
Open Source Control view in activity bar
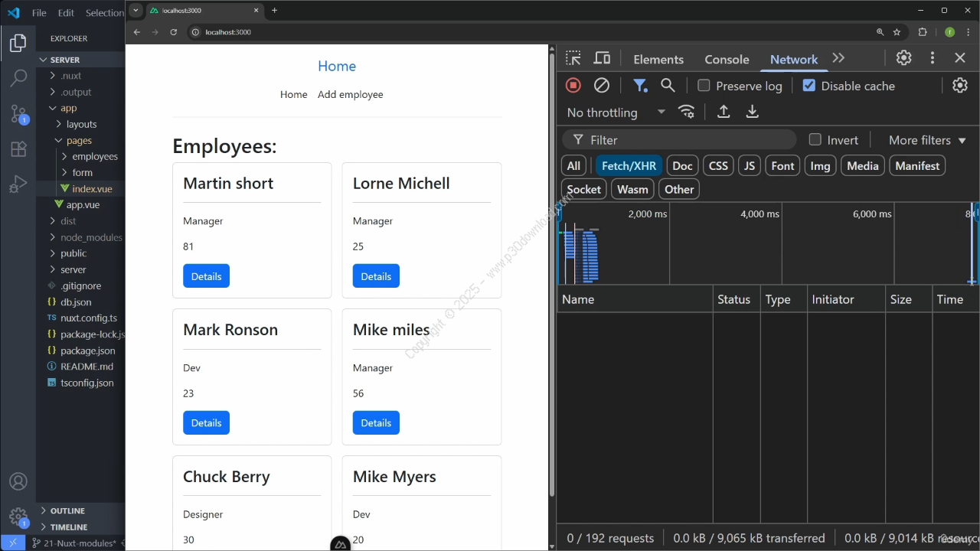pyautogui.click(x=18, y=114)
